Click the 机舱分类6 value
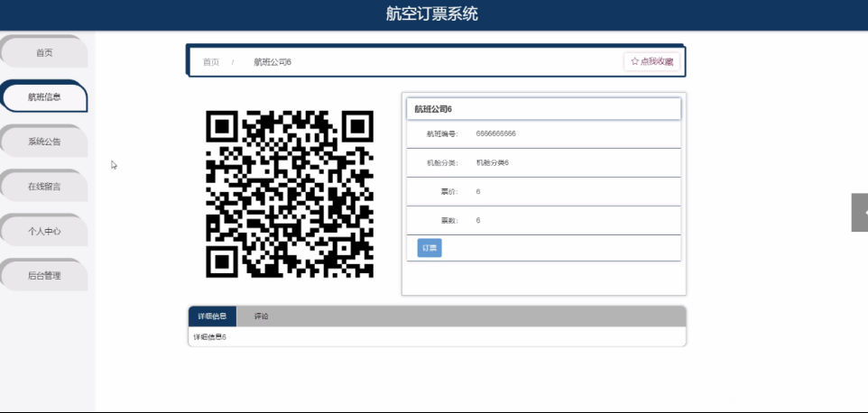This screenshot has width=868, height=413. coord(492,162)
